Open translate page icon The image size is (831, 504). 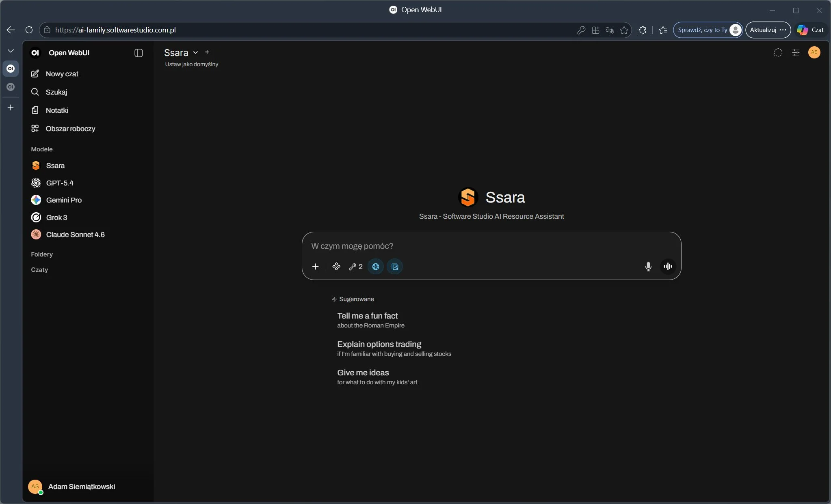[x=610, y=30]
